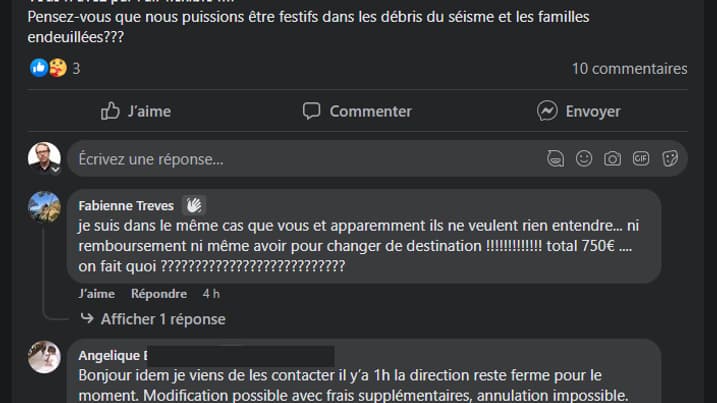This screenshot has width=717, height=403.
Task: Reply to Fabienne's comment via Répondre
Action: click(x=158, y=294)
